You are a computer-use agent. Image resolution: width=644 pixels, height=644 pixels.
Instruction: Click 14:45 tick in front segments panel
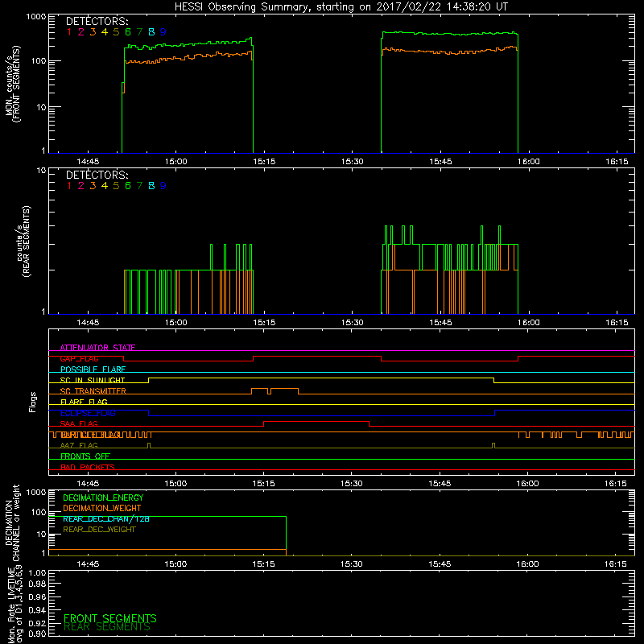(x=88, y=162)
